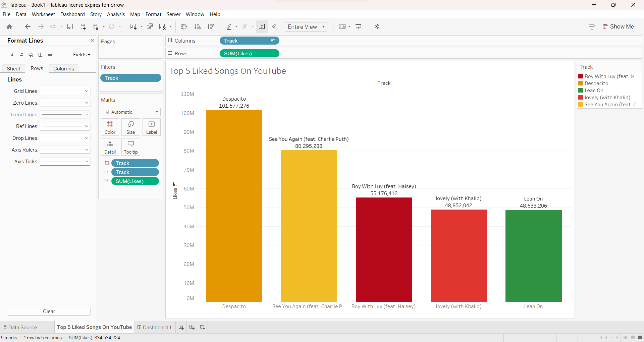Open the Color shelf on Marks card
This screenshot has width=644, height=342.
click(110, 127)
